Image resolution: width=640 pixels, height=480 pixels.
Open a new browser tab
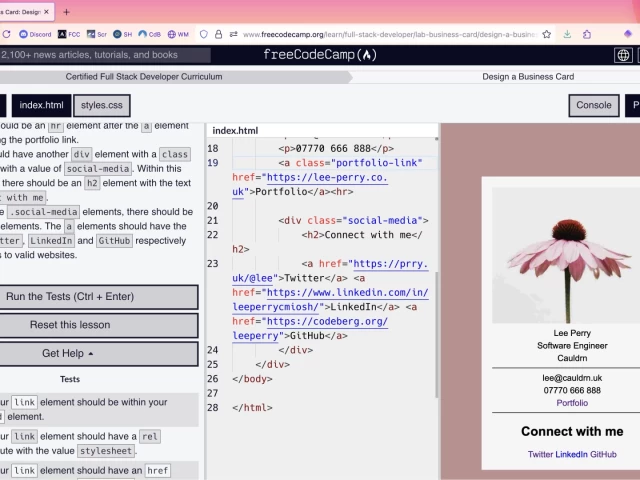pyautogui.click(x=66, y=12)
